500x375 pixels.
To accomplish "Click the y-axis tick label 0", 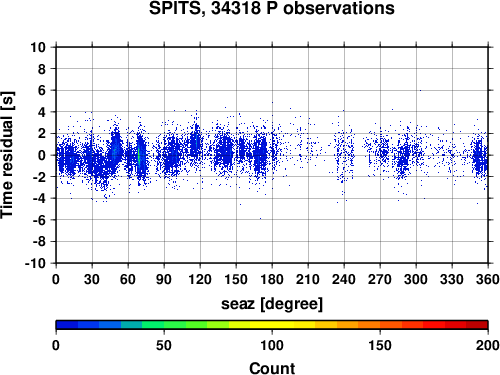I will [x=42, y=155].
